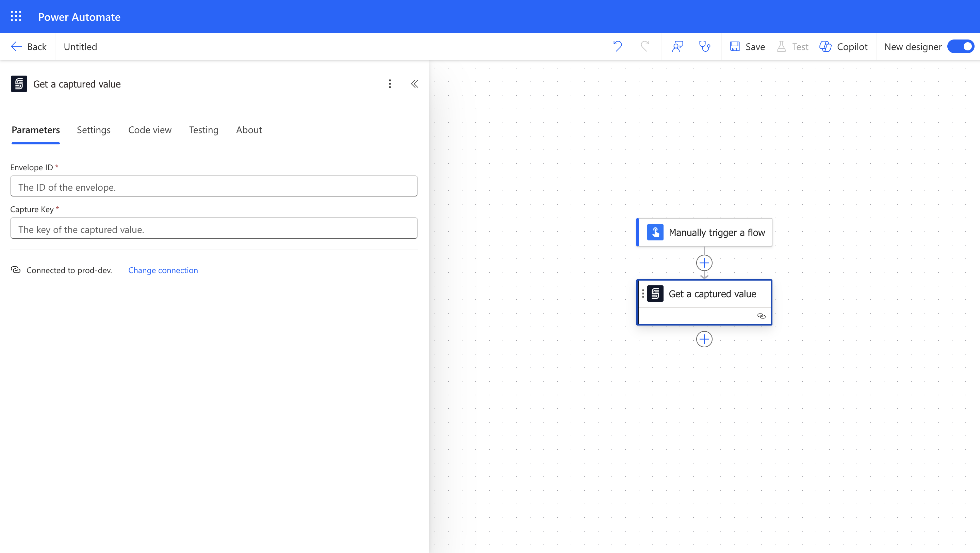Open the Code view tab
980x553 pixels.
click(x=149, y=130)
